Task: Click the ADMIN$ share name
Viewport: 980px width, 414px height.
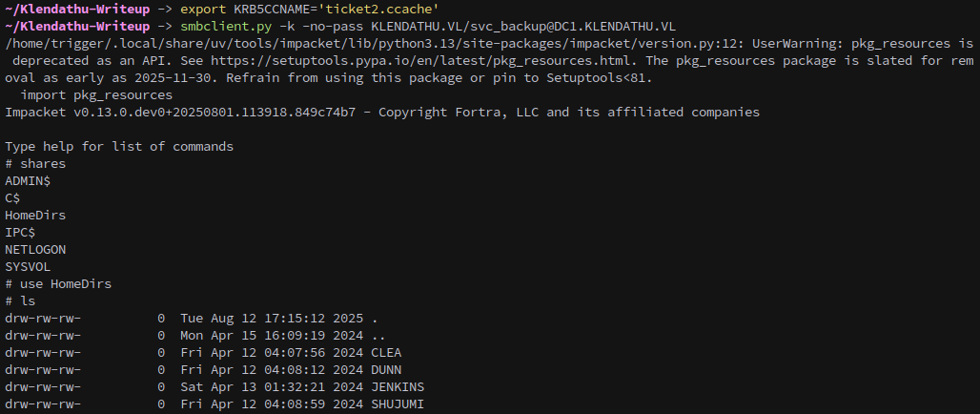Action: click(x=28, y=180)
